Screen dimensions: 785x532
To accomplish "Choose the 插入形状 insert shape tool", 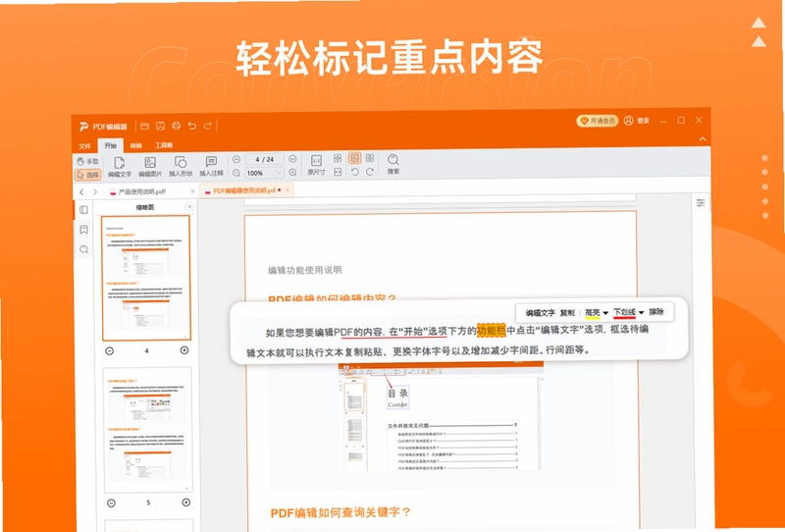I will 181,167.
